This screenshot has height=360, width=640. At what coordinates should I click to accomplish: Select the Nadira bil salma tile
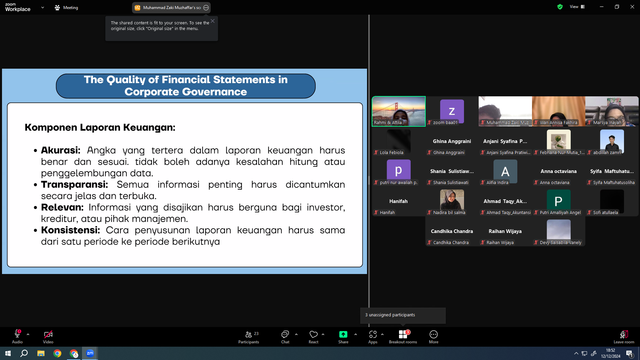click(x=452, y=201)
